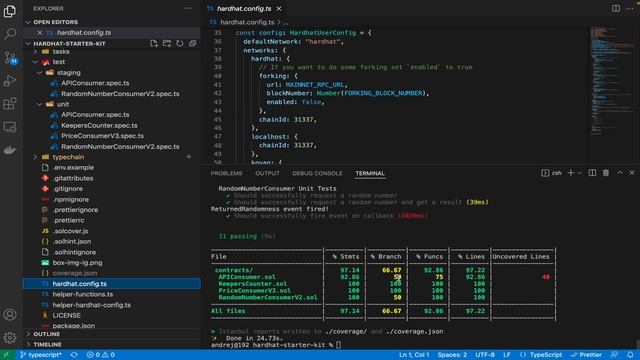Expand the tasks folder
Image resolution: width=640 pixels, height=360 pixels.
click(111, 52)
